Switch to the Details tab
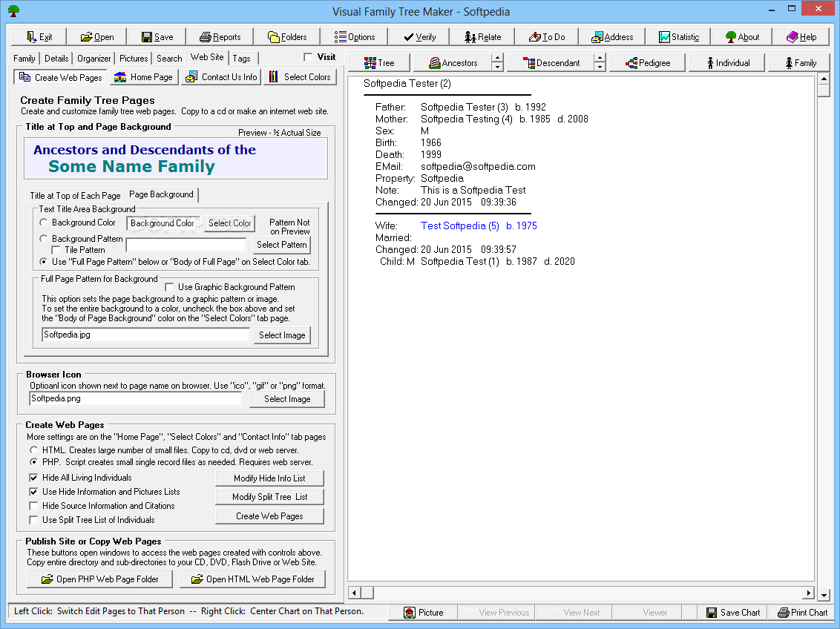 pos(56,59)
